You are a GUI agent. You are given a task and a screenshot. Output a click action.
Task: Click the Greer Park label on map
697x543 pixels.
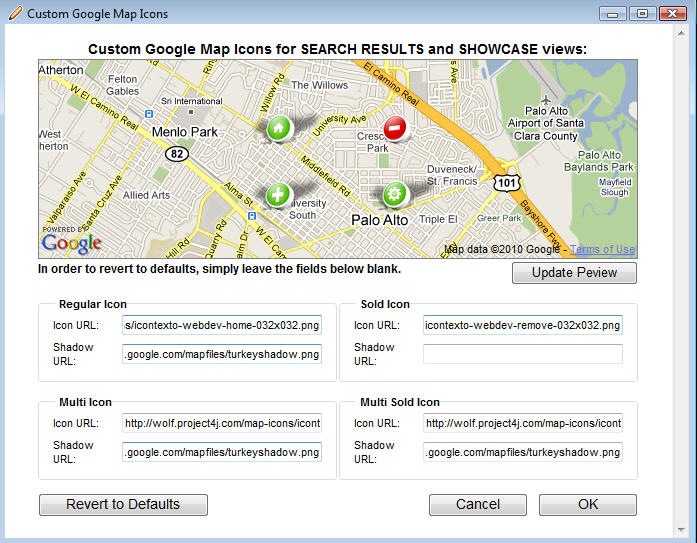(499, 218)
